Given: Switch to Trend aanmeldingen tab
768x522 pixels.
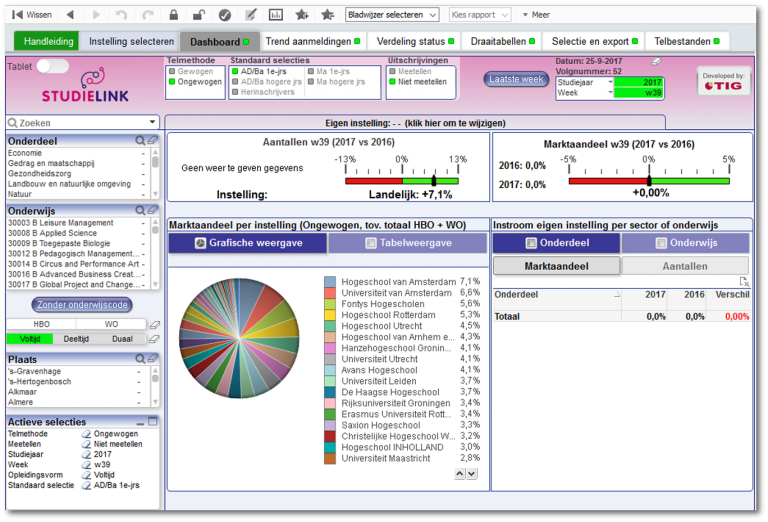Looking at the screenshot, I should pyautogui.click(x=312, y=42).
